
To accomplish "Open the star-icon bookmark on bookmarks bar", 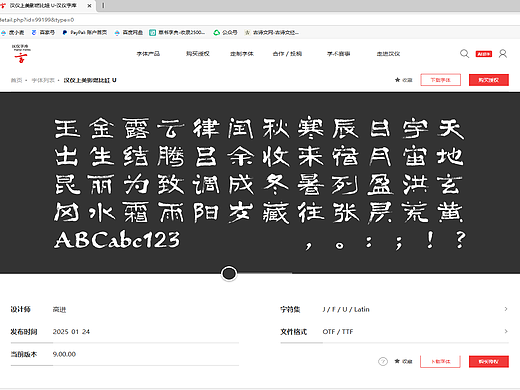I will click(x=272, y=32).
